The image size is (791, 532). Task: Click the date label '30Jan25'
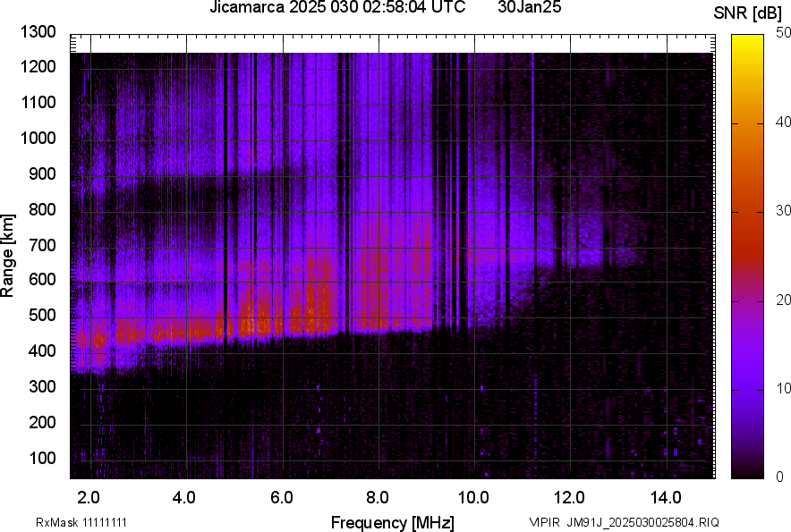coord(529,7)
